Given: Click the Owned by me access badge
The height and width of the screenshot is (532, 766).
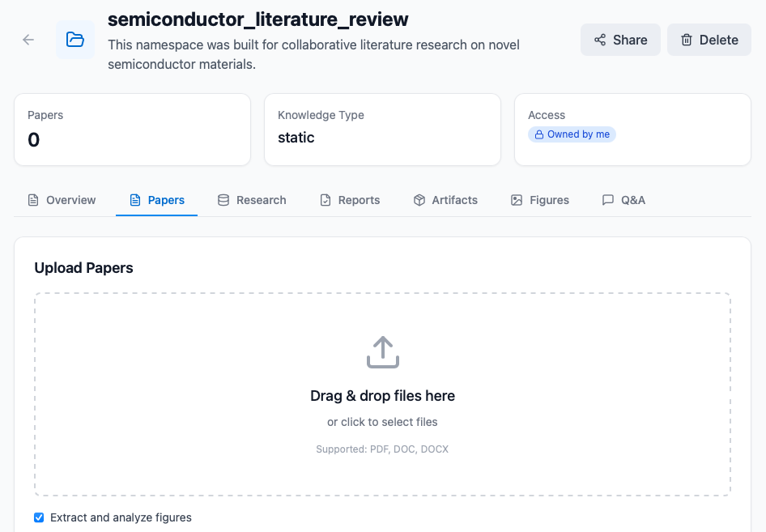Looking at the screenshot, I should click(572, 134).
